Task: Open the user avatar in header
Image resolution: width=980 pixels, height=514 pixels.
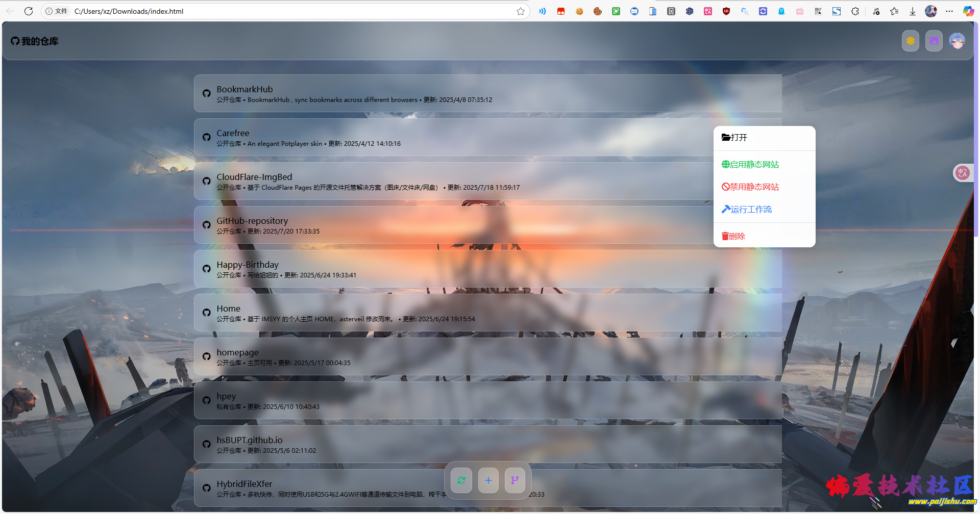Action: 957,41
